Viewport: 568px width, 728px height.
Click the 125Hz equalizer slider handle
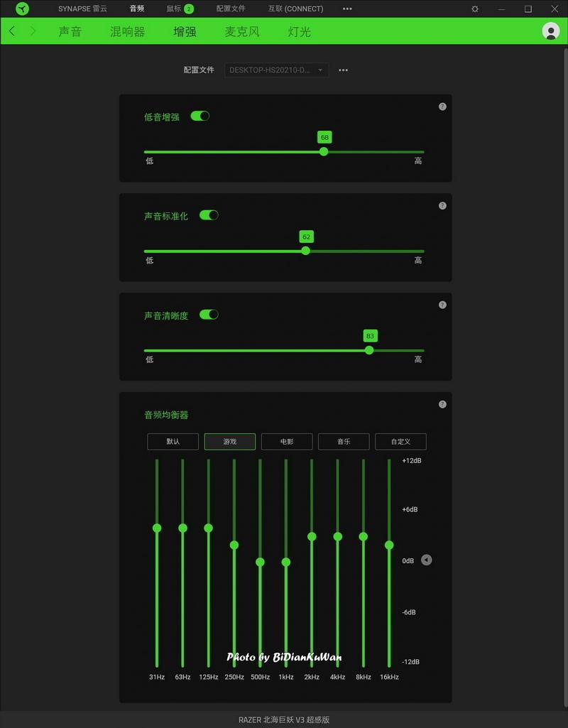(208, 528)
